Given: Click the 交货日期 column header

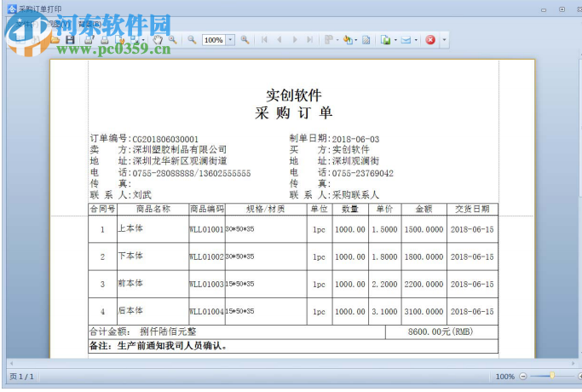Looking at the screenshot, I should coord(472,209).
